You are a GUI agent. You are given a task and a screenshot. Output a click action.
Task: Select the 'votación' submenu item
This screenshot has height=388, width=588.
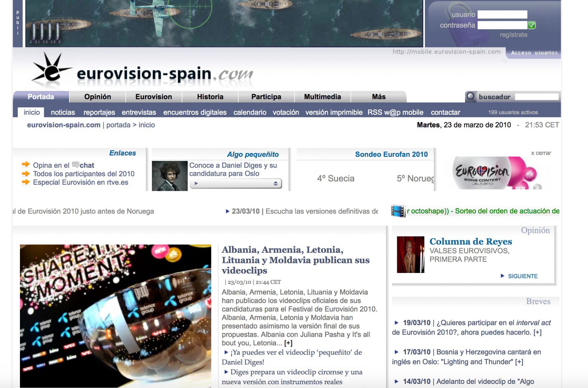pyautogui.click(x=286, y=112)
